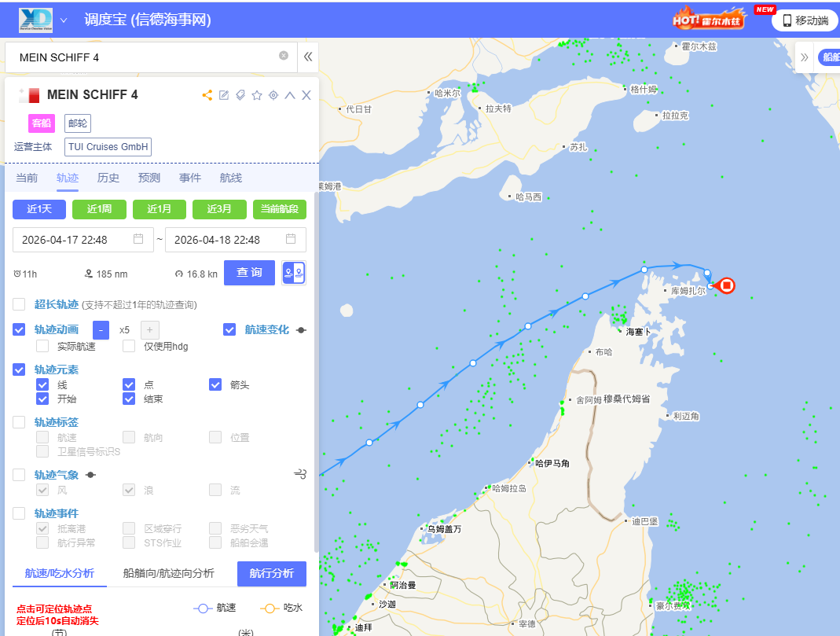840x636 pixels.
Task: Enable the 超长轨迹 checkbox
Action: pos(20,304)
